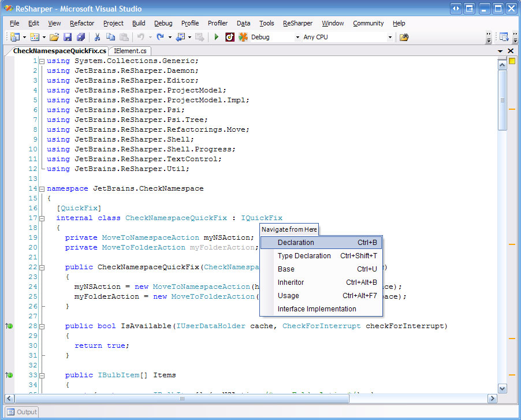Open the Output panel button
521x420 pixels.
click(x=21, y=412)
